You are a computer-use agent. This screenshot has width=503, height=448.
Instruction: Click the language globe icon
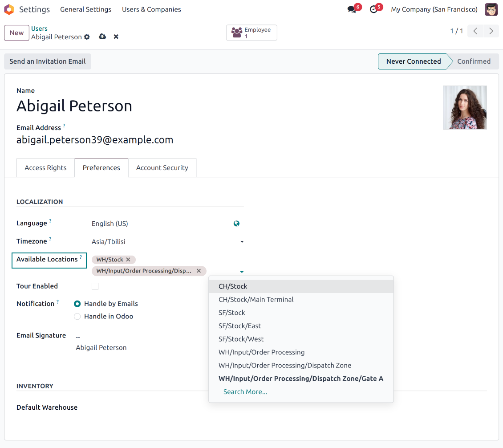236,224
